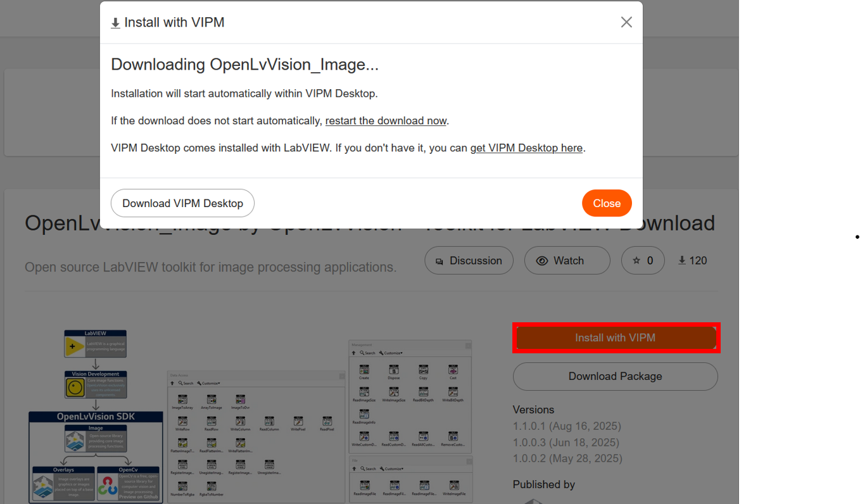This screenshot has width=860, height=504.
Task: Choose version 1.0.0.2 (May 28, 2025)
Action: coord(567,458)
